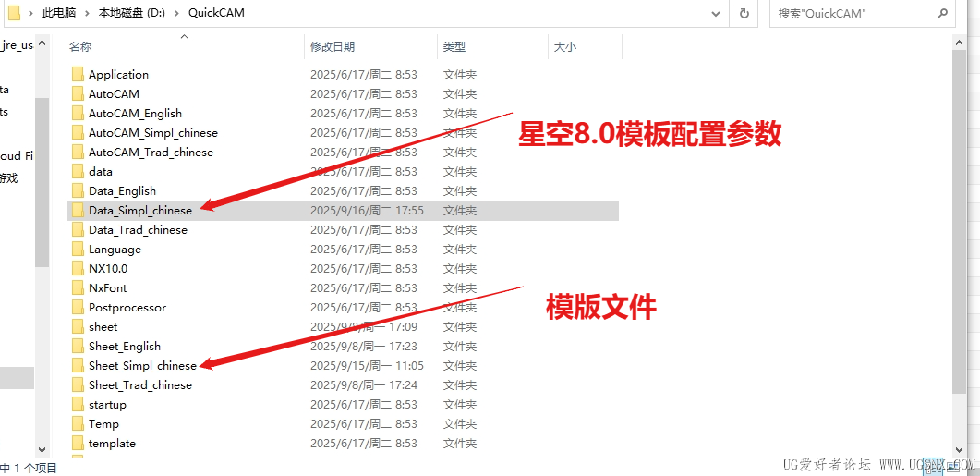Click the NxFont folder icon
This screenshot has width=980, height=476.
78,287
